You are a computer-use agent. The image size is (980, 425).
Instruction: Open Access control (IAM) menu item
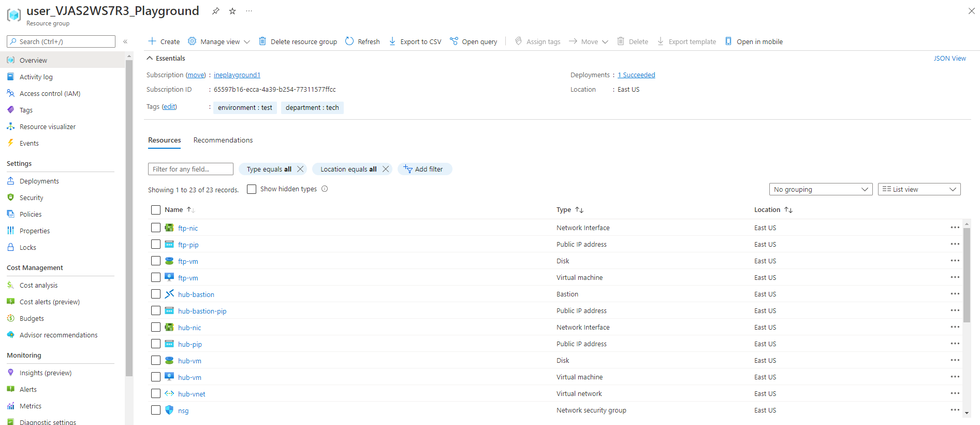(x=50, y=93)
